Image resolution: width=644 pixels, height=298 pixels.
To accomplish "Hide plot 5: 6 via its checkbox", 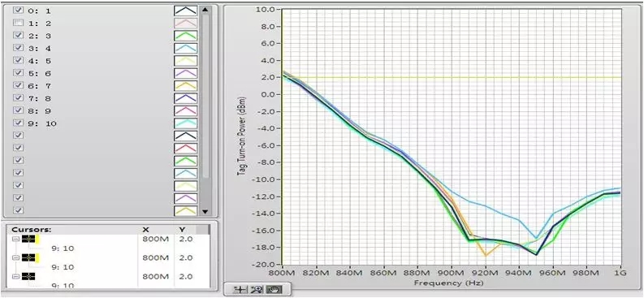I will coord(18,72).
